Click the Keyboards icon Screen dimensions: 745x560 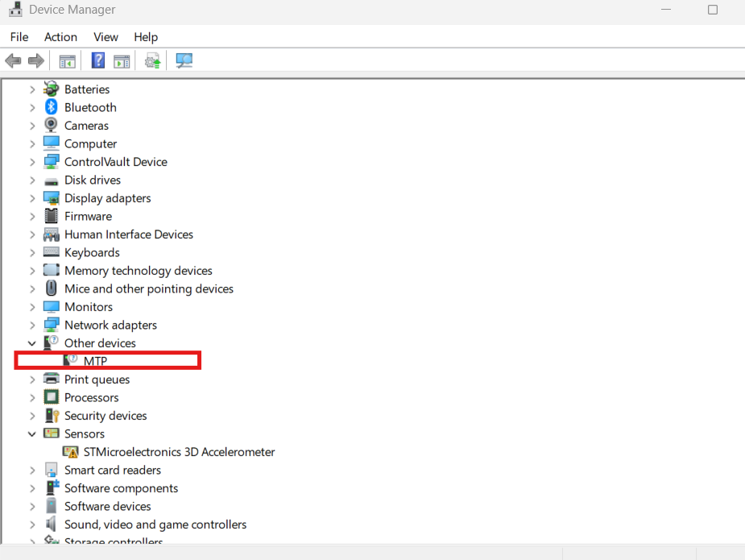pyautogui.click(x=51, y=252)
